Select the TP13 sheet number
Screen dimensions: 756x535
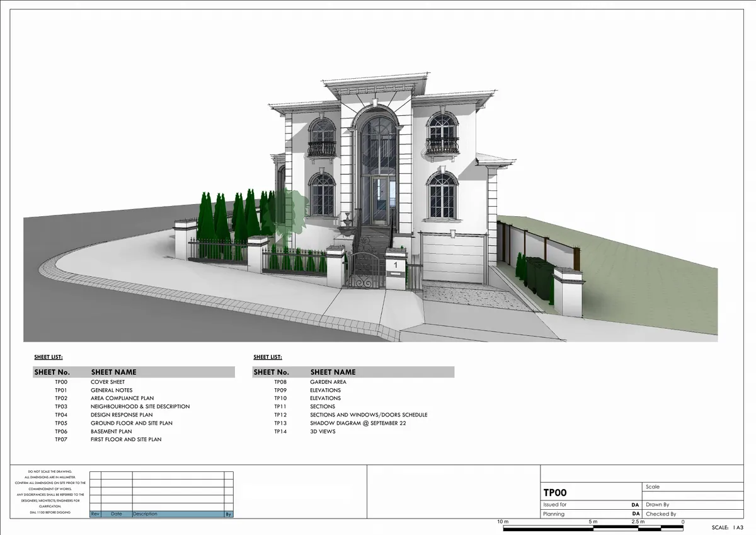point(280,423)
